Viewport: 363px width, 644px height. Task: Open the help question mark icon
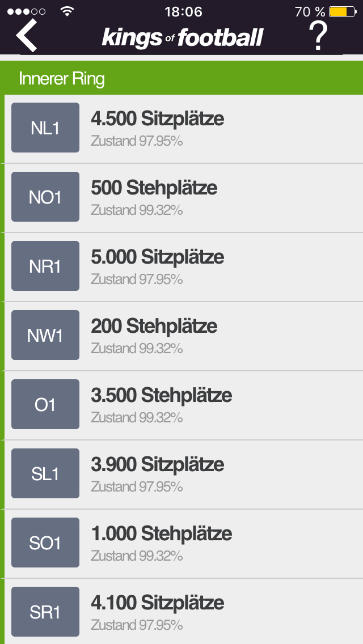(318, 36)
